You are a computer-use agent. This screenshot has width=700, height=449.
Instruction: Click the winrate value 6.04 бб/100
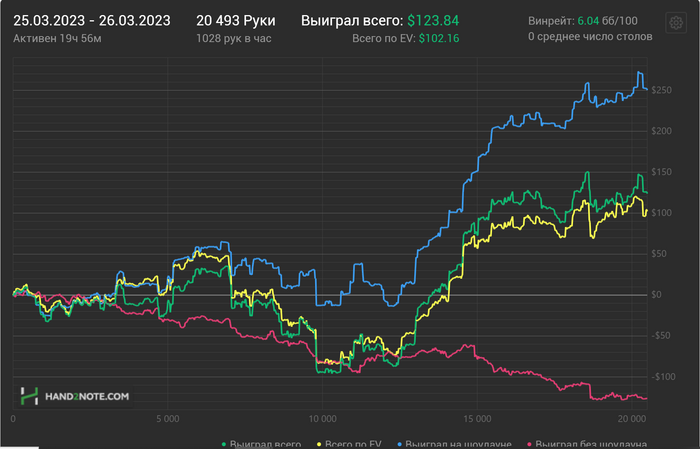point(608,21)
